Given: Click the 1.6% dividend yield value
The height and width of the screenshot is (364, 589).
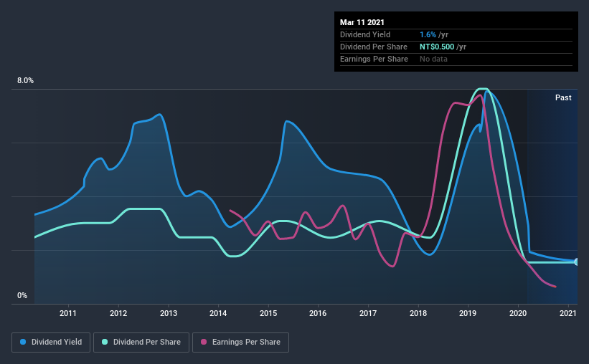Looking at the screenshot, I should click(428, 34).
